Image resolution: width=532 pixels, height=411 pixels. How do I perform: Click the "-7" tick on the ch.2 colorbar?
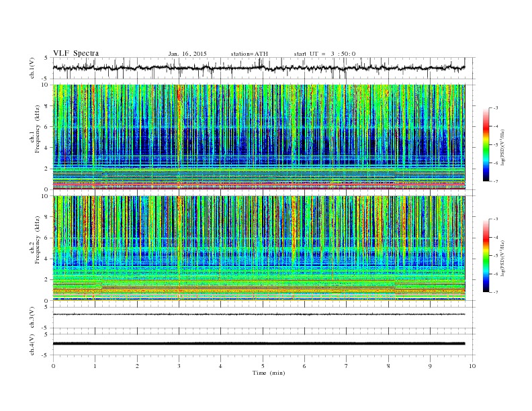click(x=496, y=292)
